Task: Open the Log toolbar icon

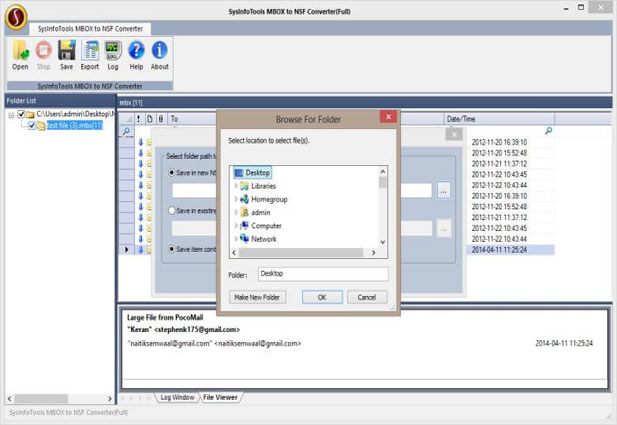Action: click(x=113, y=55)
